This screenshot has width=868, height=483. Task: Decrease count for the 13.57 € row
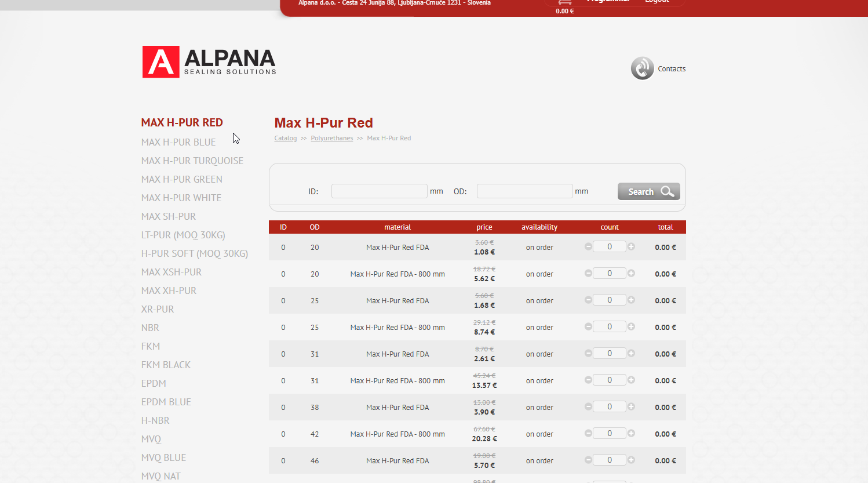coord(588,380)
